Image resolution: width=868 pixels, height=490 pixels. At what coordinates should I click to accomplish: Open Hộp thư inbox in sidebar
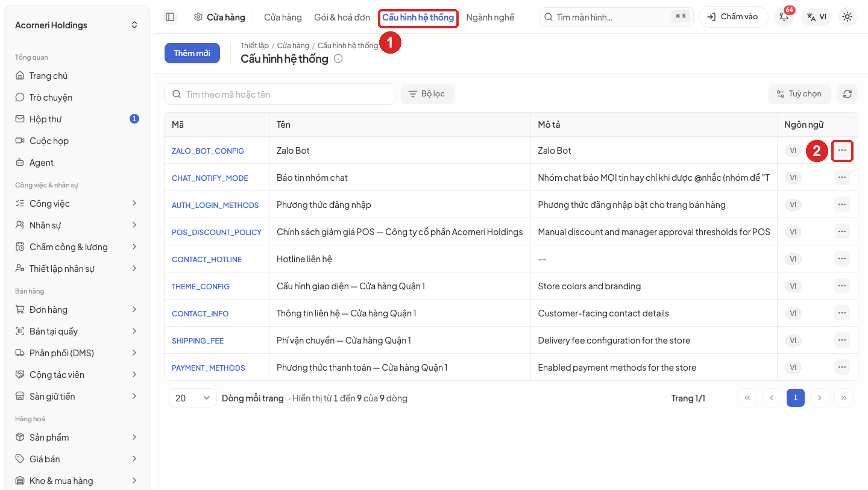pyautogui.click(x=77, y=119)
